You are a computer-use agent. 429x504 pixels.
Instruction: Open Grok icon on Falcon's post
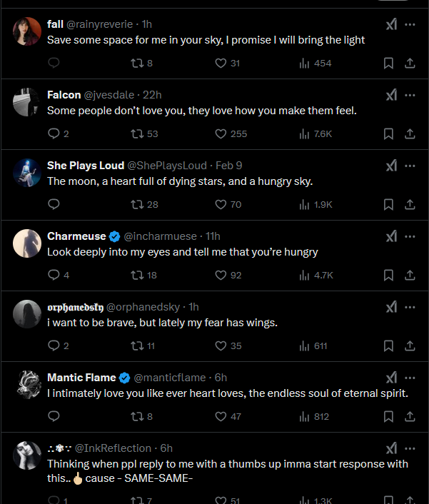pyautogui.click(x=391, y=95)
